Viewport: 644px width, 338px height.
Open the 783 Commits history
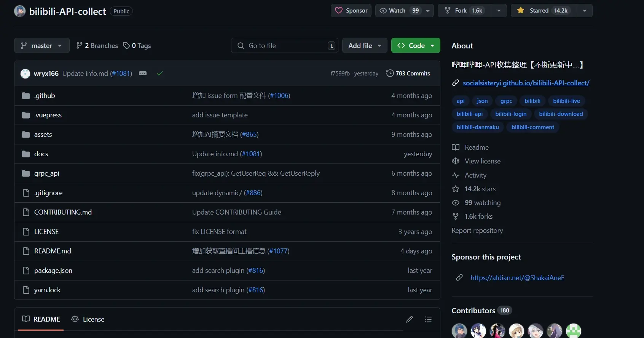point(408,73)
